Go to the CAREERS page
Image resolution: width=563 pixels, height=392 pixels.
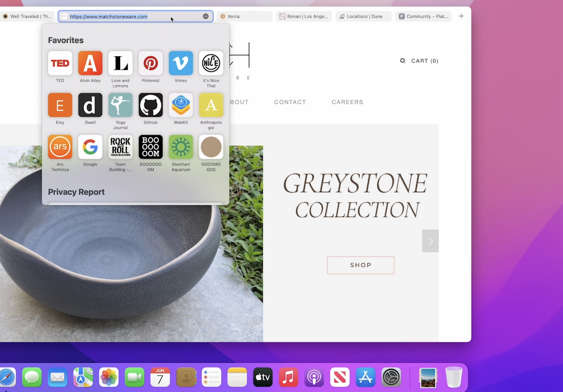tap(348, 102)
